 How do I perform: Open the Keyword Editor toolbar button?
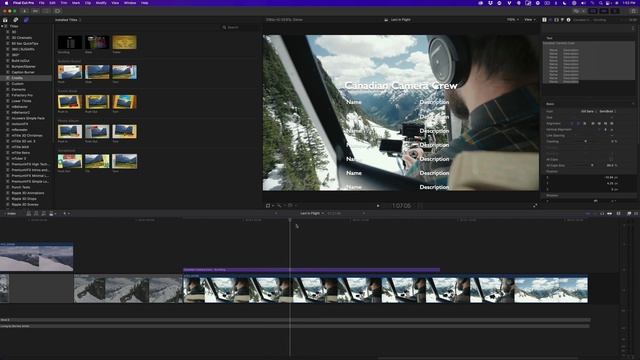point(35,11)
